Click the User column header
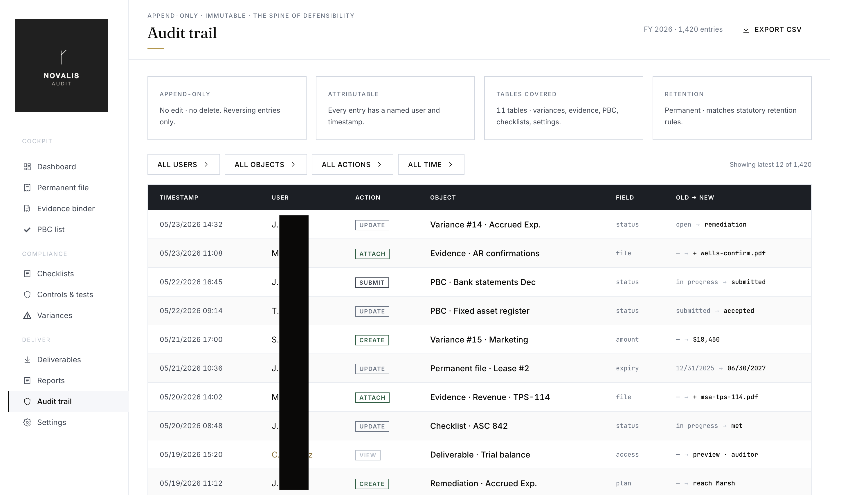 pos(280,198)
